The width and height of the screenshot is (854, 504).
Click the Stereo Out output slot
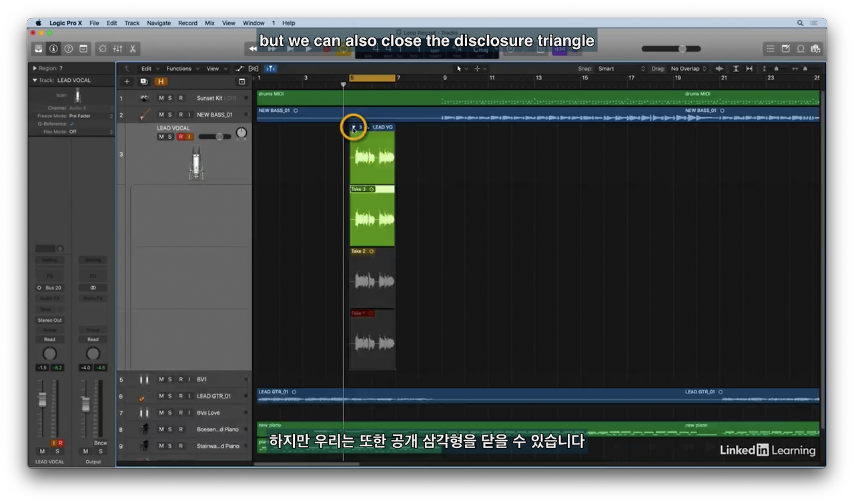(x=50, y=320)
